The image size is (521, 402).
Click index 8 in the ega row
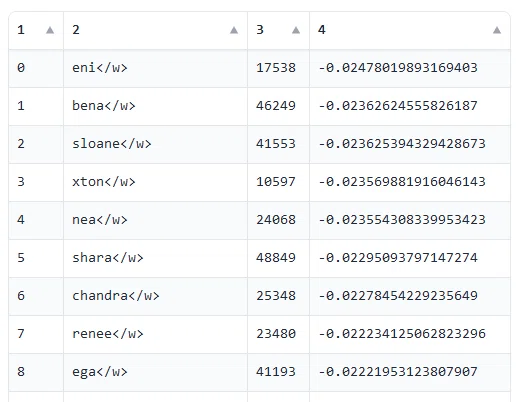click(21, 372)
